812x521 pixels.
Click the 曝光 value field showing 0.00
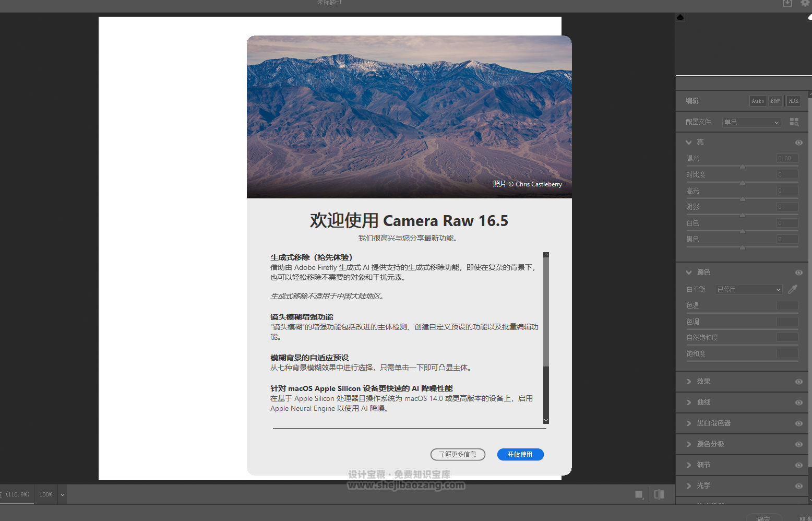pos(787,158)
